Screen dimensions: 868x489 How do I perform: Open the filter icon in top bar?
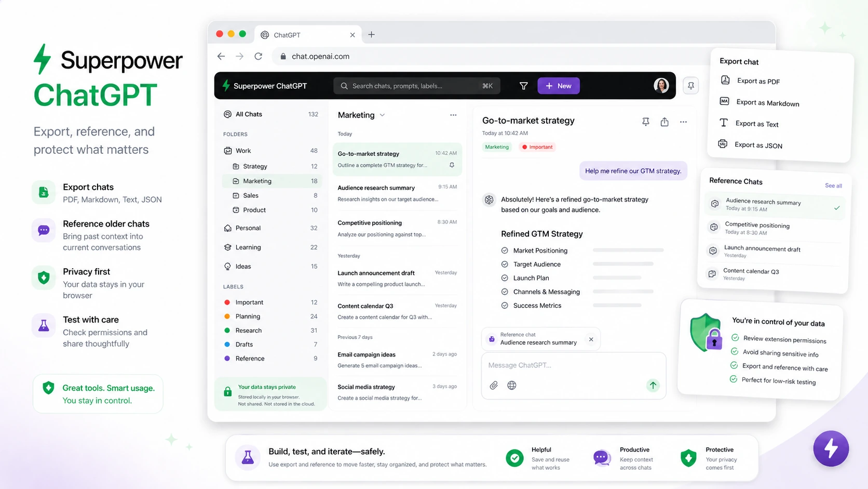[523, 86]
